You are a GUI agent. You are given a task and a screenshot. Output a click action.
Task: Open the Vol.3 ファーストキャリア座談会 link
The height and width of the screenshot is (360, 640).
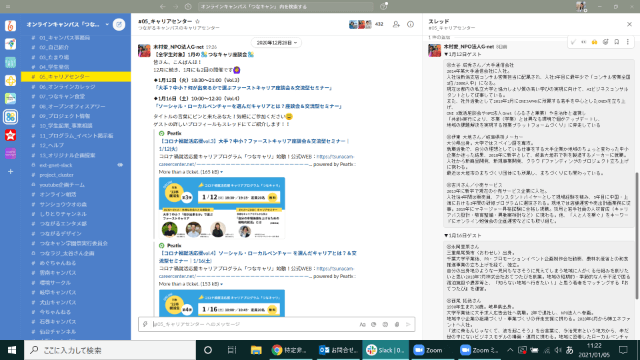point(243,88)
